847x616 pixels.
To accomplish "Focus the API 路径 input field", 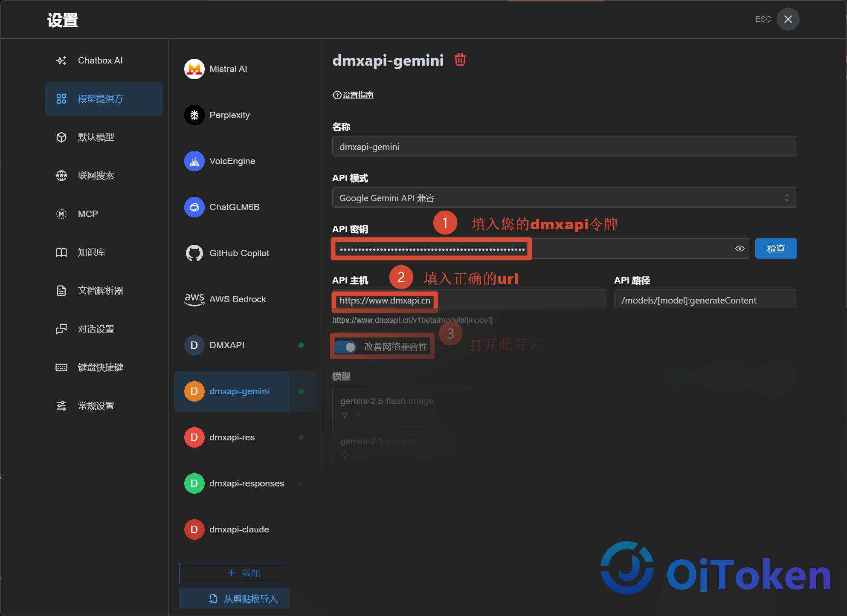I will (705, 300).
